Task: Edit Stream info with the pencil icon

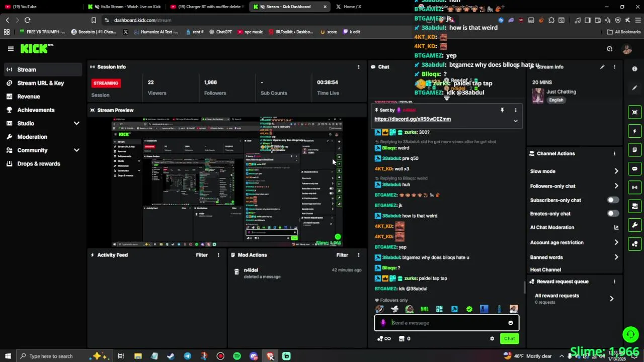Action: coord(602,67)
